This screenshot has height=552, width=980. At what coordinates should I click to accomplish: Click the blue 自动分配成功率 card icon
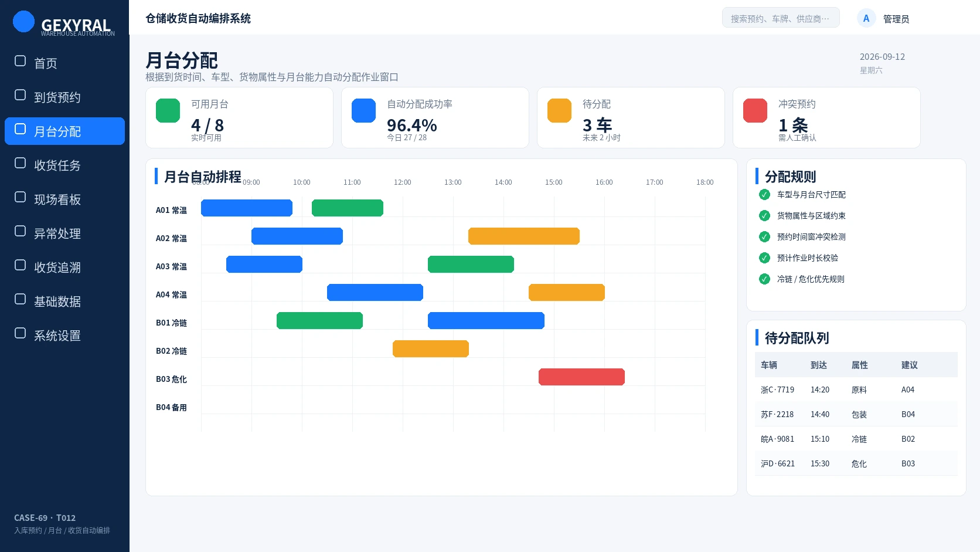(x=363, y=110)
